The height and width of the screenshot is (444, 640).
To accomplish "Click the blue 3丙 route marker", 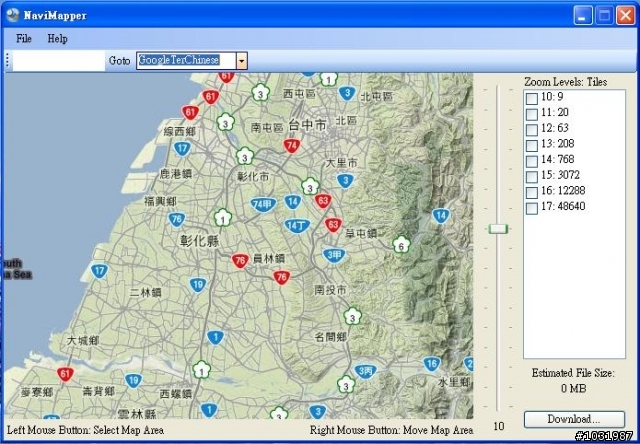I will click(x=365, y=371).
